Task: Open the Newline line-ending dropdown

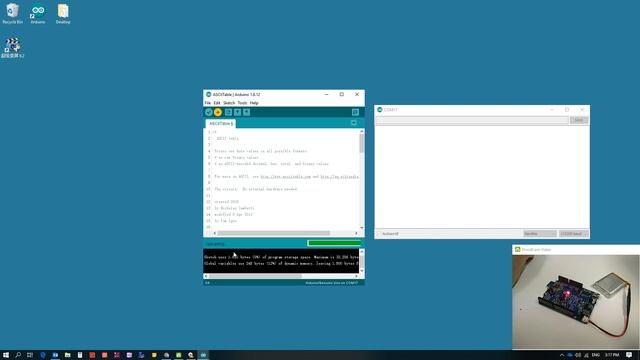Action: tap(540, 234)
